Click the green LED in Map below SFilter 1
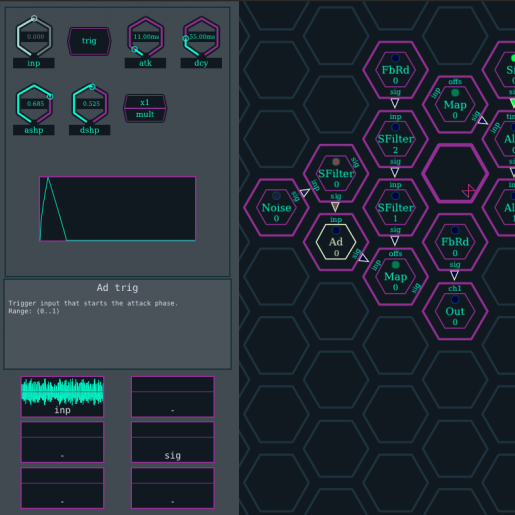515x515 pixels. (x=395, y=265)
